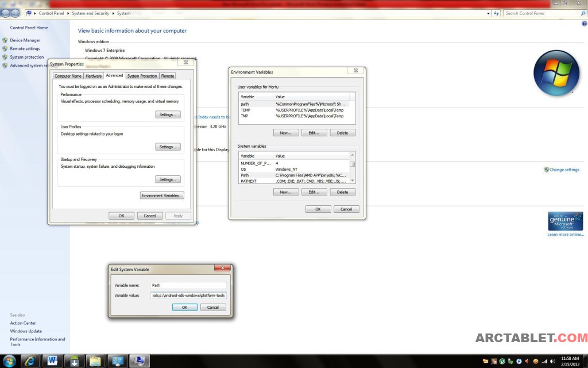Click OK in Edit System Variable dialog
The image size is (588, 368).
185,307
